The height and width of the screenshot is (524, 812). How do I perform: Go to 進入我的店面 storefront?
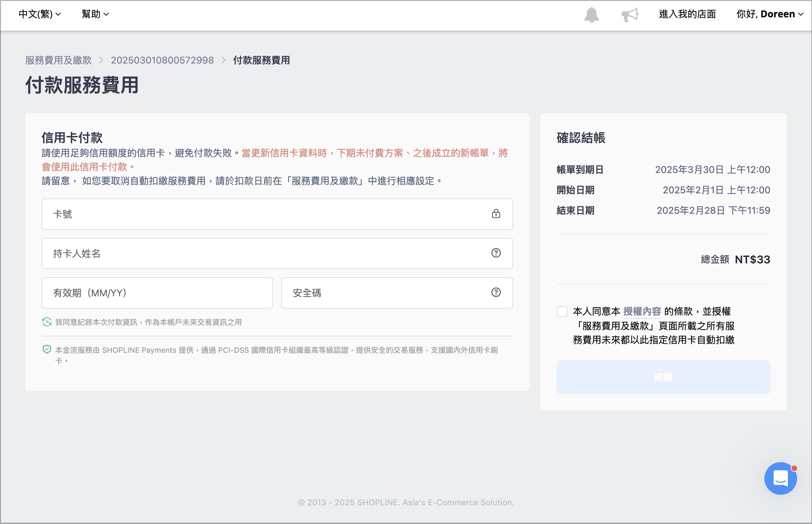(688, 14)
